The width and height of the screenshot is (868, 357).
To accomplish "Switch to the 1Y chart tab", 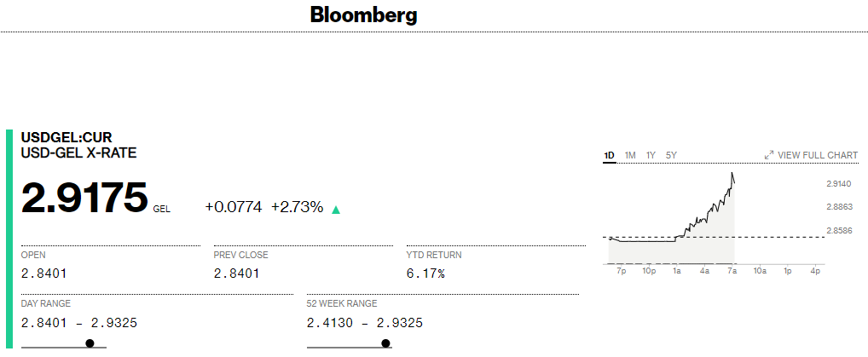I will pyautogui.click(x=651, y=155).
